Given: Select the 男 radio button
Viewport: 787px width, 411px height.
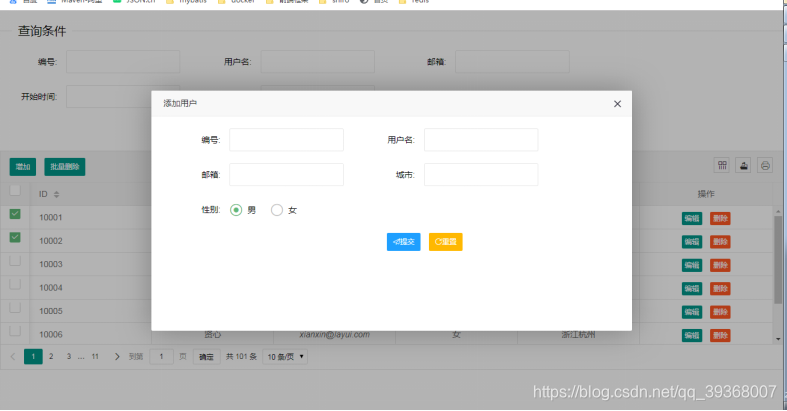Looking at the screenshot, I should click(x=236, y=210).
